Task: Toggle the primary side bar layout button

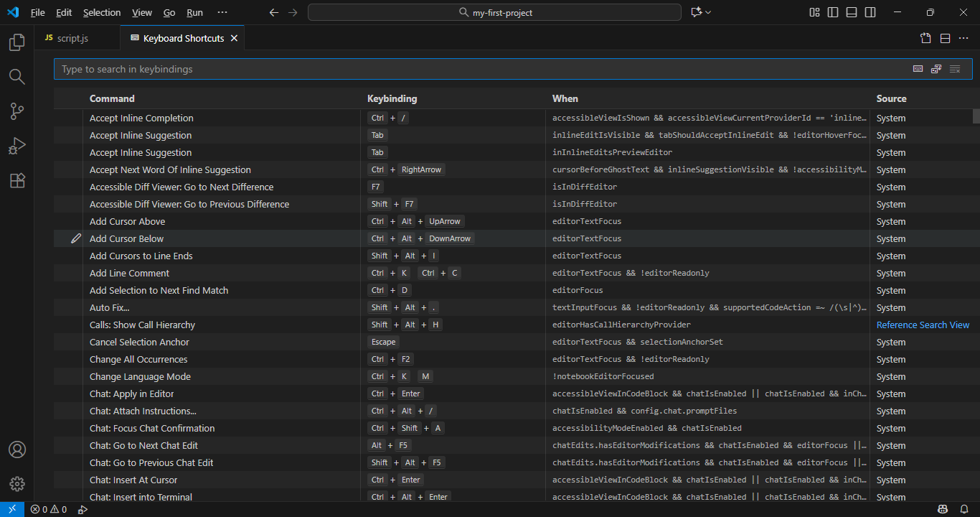Action: [x=833, y=12]
